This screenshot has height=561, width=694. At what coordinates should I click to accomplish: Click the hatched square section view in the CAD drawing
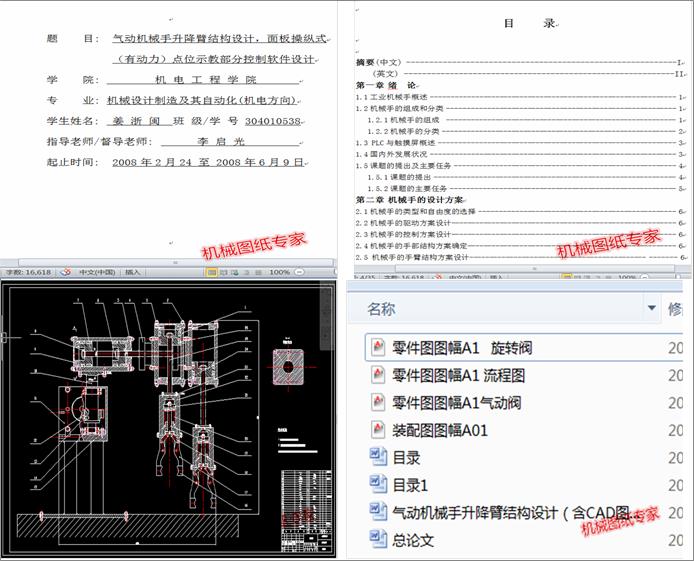(x=288, y=367)
